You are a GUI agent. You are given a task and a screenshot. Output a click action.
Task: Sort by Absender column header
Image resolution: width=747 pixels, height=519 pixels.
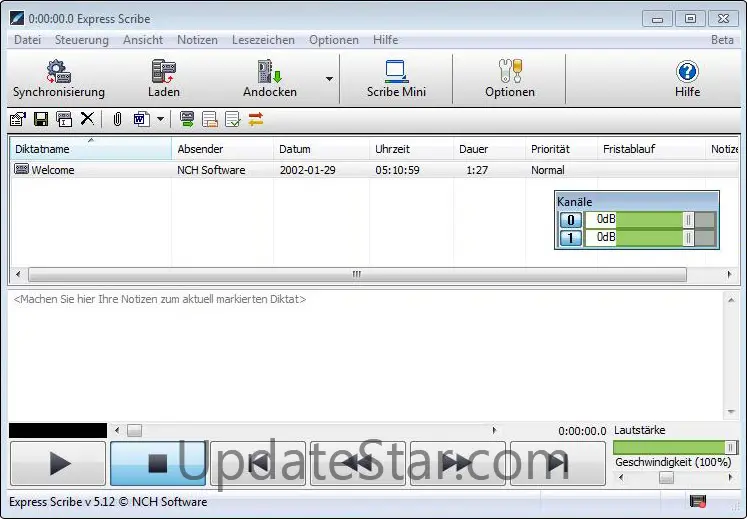point(222,149)
